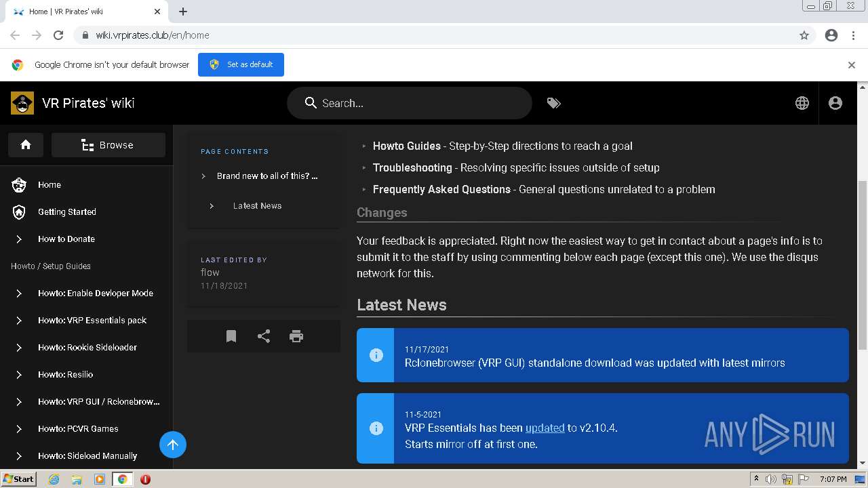The image size is (868, 488).
Task: Open Howto: PCVR Games page
Action: tap(78, 428)
